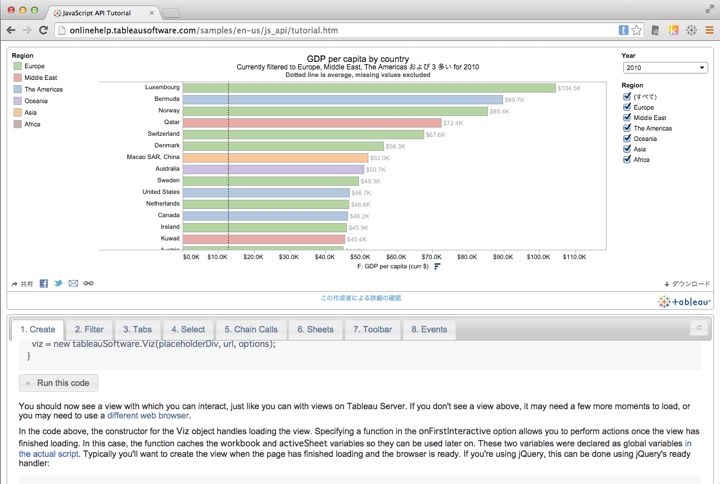Go back with the browser back arrow

click(x=11, y=30)
